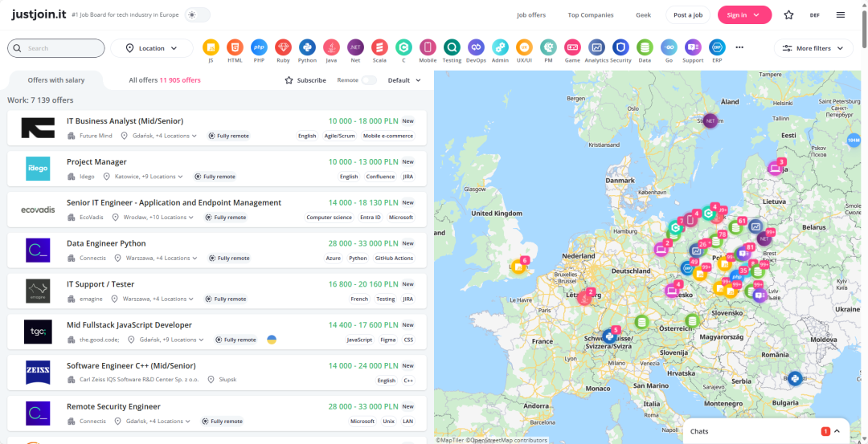Expand the More filters dropdown
This screenshot has width=868, height=444.
pyautogui.click(x=813, y=48)
